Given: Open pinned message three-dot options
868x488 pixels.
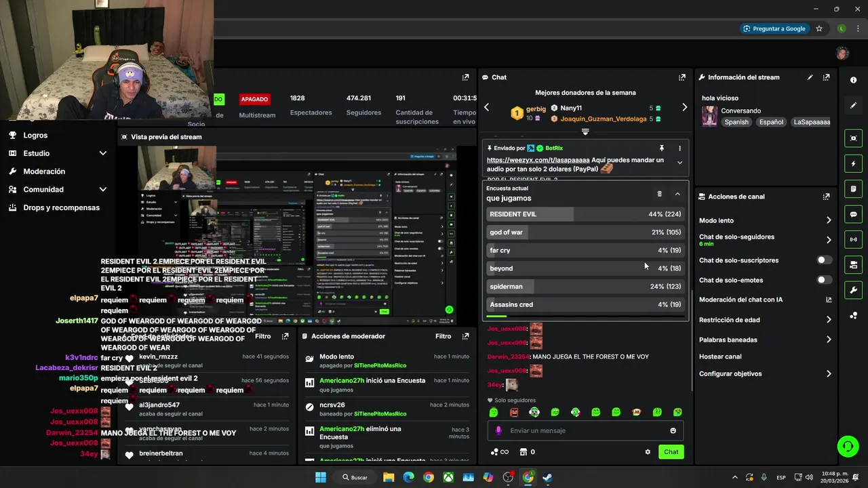Looking at the screenshot, I should [679, 148].
